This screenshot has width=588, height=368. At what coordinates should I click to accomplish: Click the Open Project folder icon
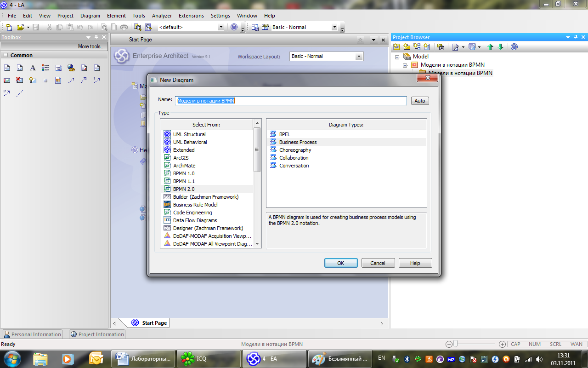click(x=20, y=27)
